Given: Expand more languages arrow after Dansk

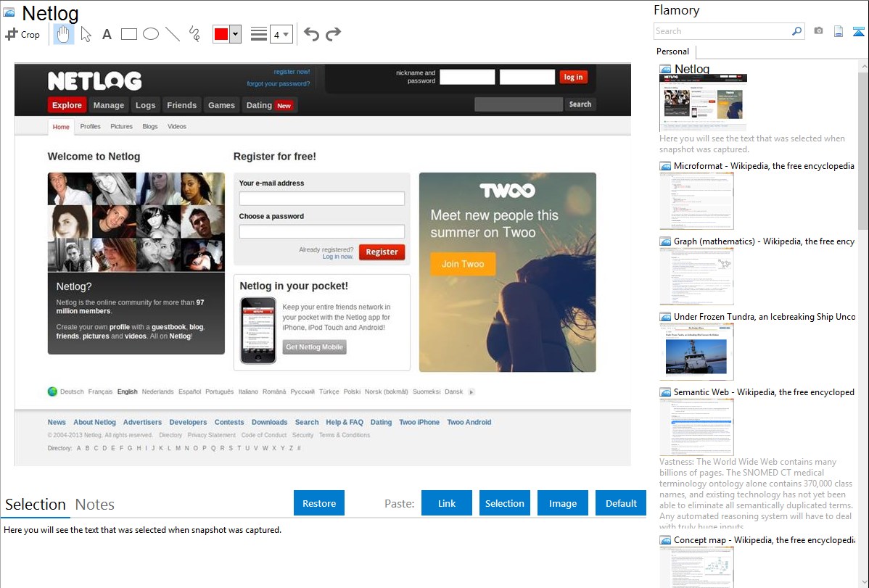Looking at the screenshot, I should pyautogui.click(x=471, y=392).
